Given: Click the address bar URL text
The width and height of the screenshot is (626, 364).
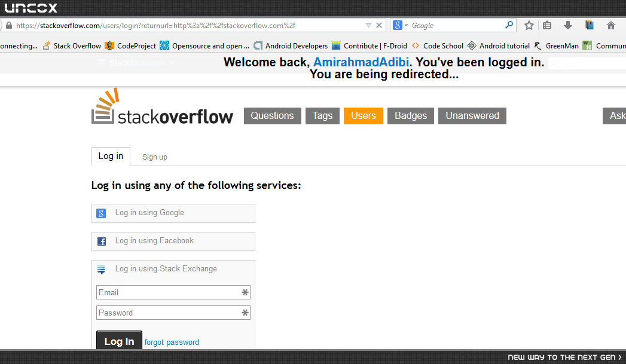Looking at the screenshot, I should point(155,26).
